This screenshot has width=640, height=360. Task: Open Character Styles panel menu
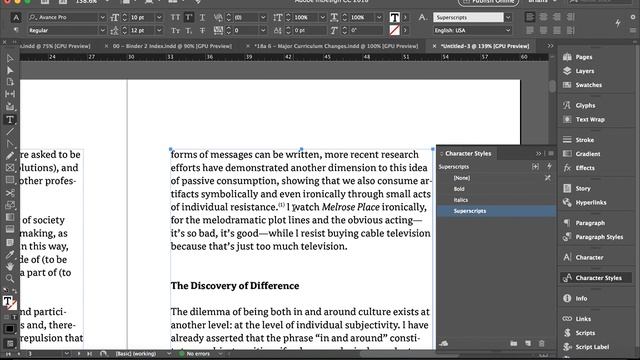pos(551,153)
